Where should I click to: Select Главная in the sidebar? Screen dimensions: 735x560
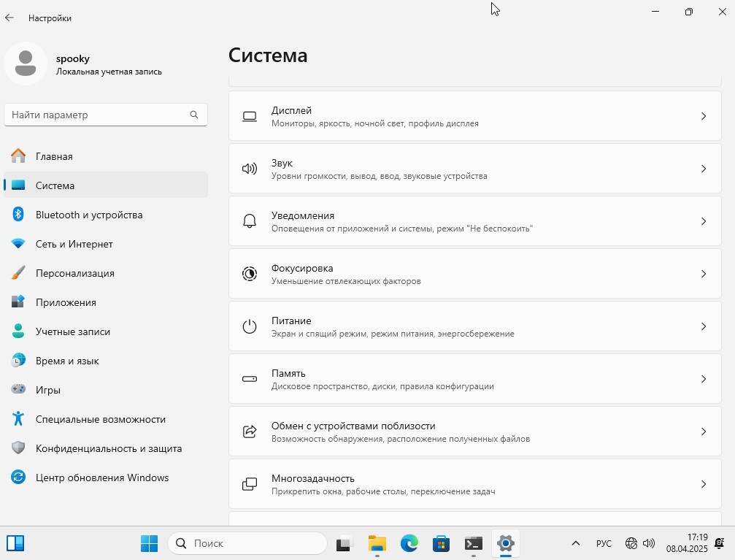(105, 156)
